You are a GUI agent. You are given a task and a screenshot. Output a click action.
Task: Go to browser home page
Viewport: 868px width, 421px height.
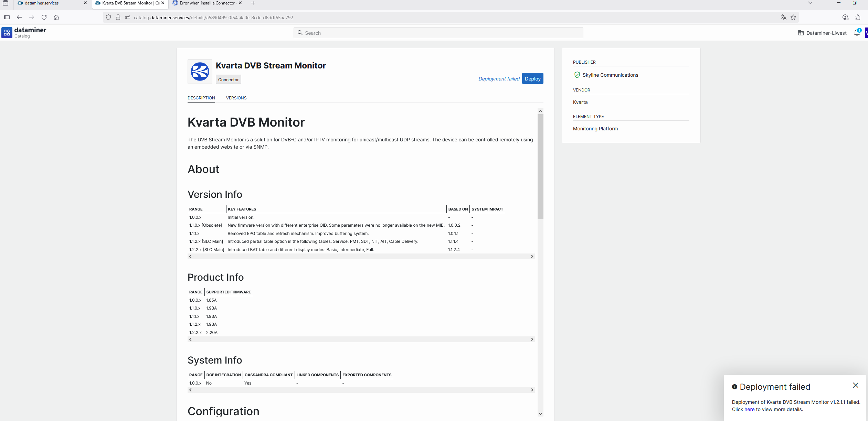click(x=56, y=17)
